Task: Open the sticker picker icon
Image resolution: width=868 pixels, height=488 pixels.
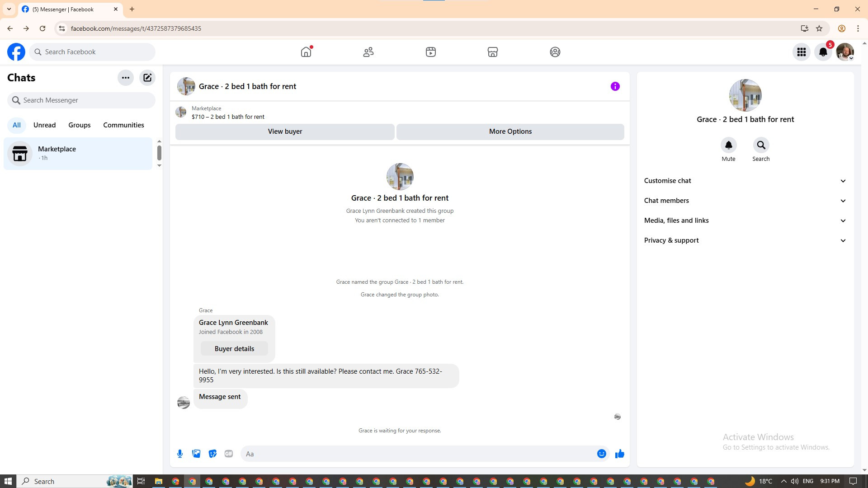Action: pos(212,454)
